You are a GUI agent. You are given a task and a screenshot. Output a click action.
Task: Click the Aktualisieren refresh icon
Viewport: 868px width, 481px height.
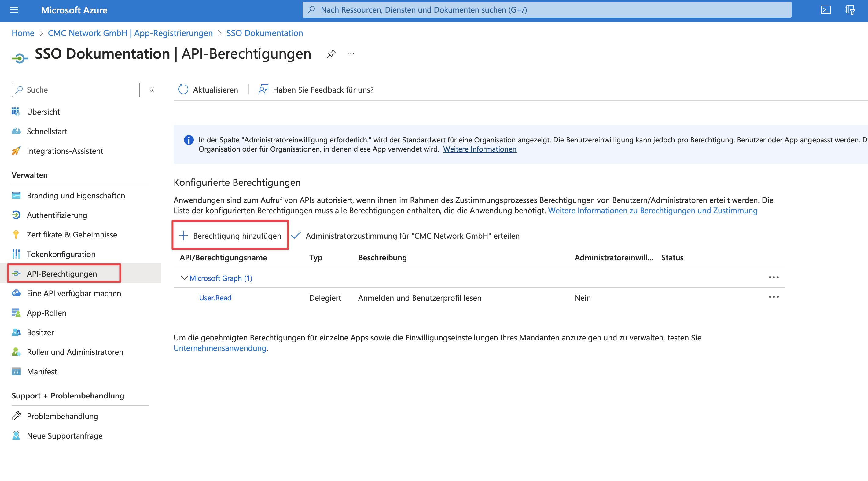(x=183, y=90)
